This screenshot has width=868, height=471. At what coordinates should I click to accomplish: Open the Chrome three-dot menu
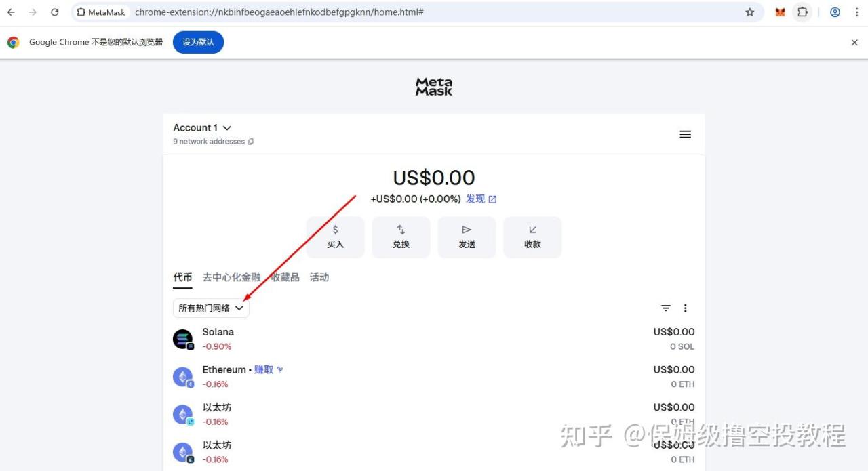point(856,12)
